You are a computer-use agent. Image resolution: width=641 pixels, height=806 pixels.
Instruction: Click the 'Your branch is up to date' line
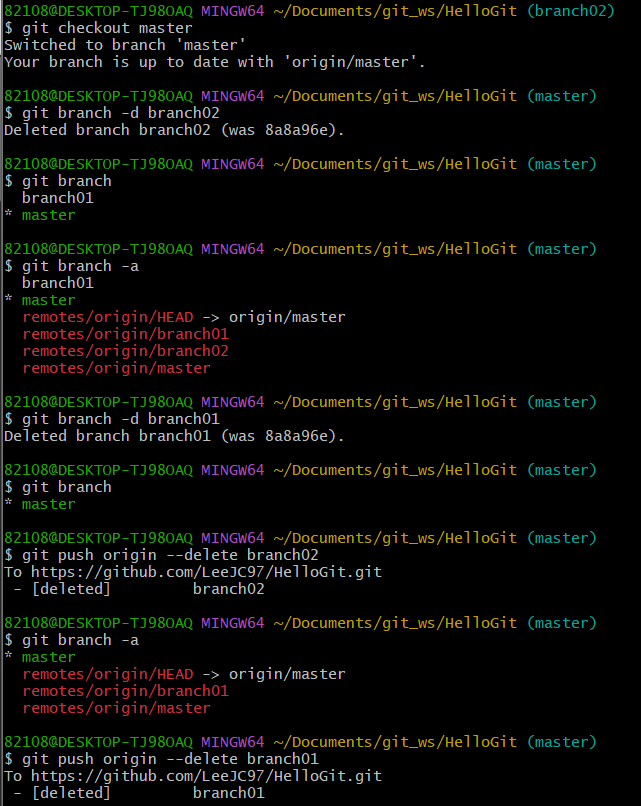click(x=215, y=62)
